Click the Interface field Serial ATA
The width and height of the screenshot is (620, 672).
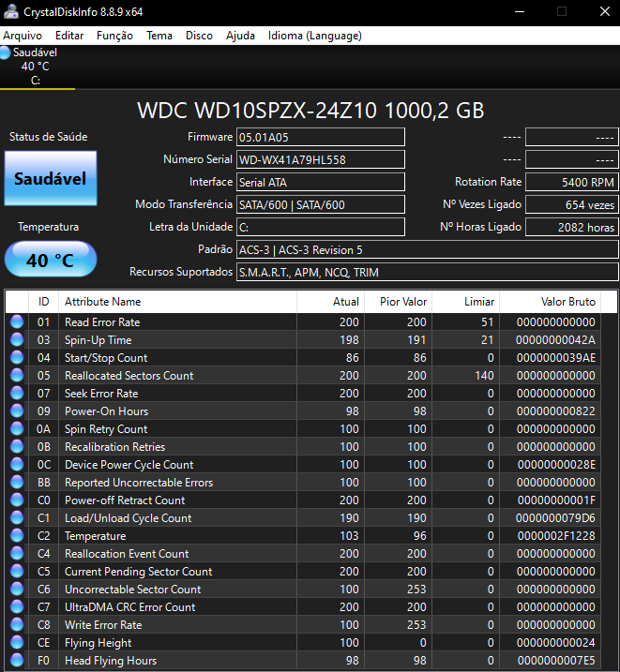pyautogui.click(x=321, y=182)
